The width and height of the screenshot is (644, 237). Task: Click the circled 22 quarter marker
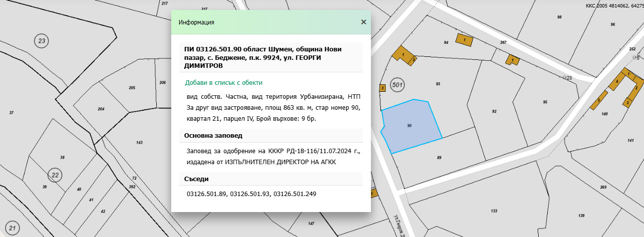pos(55,175)
